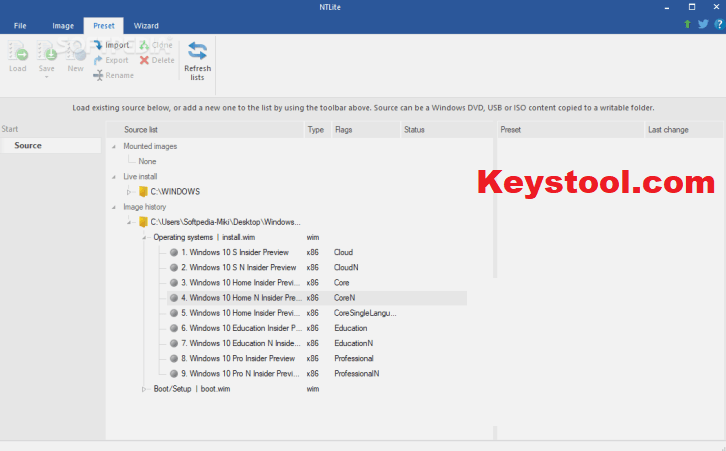Viewport: 726px width, 451px height.
Task: Click status circle of edition 9 ProfessionalN
Action: (174, 374)
